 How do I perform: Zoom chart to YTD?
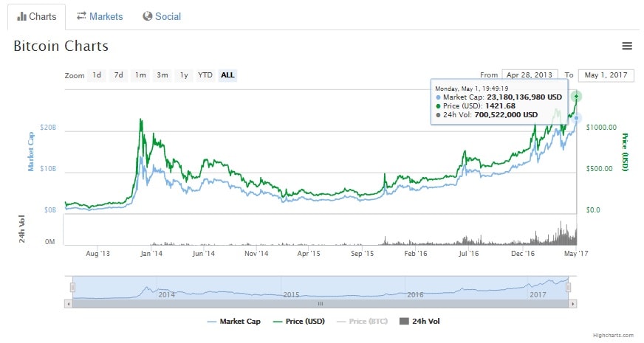(205, 75)
